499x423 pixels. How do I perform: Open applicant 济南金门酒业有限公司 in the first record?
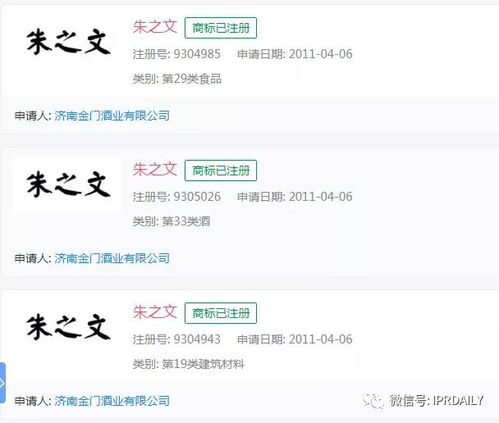point(112,116)
